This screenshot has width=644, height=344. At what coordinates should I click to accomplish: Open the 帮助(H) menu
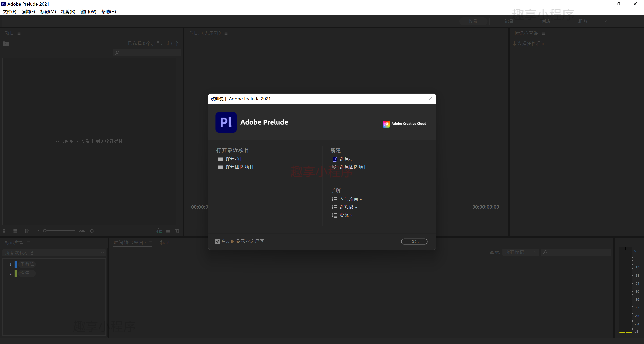tap(109, 12)
